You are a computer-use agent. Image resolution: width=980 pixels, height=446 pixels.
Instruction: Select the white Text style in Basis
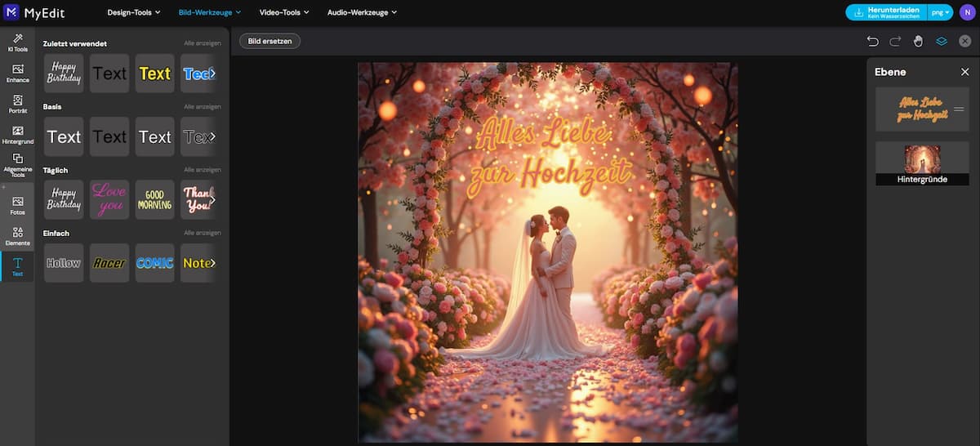point(64,136)
